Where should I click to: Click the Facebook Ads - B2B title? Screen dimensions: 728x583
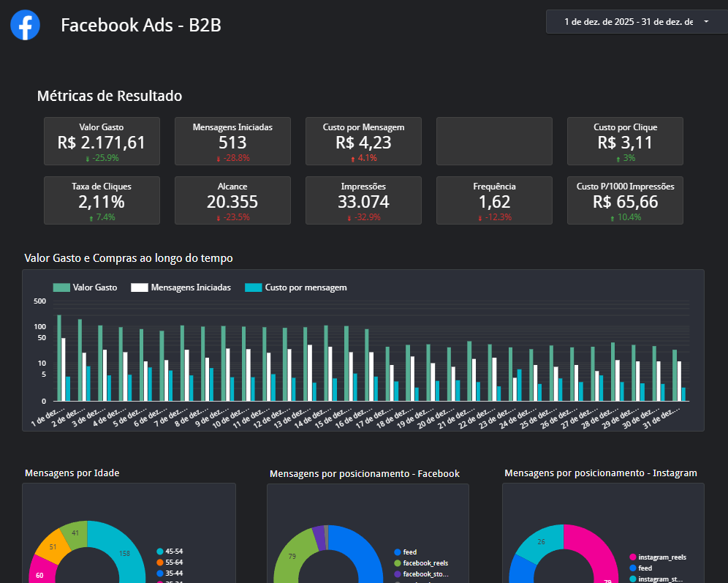point(141,25)
